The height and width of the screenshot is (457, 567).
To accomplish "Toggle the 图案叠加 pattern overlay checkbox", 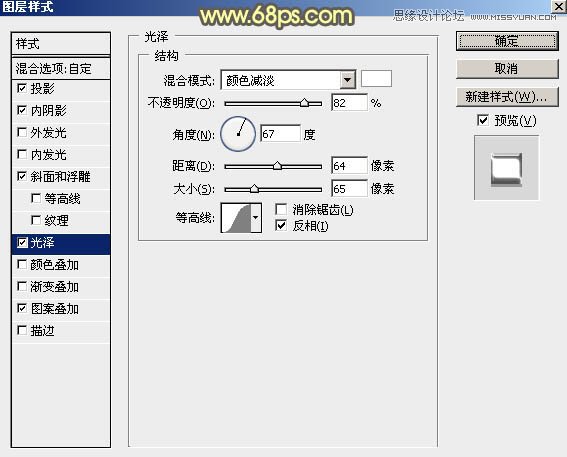I will [x=22, y=308].
